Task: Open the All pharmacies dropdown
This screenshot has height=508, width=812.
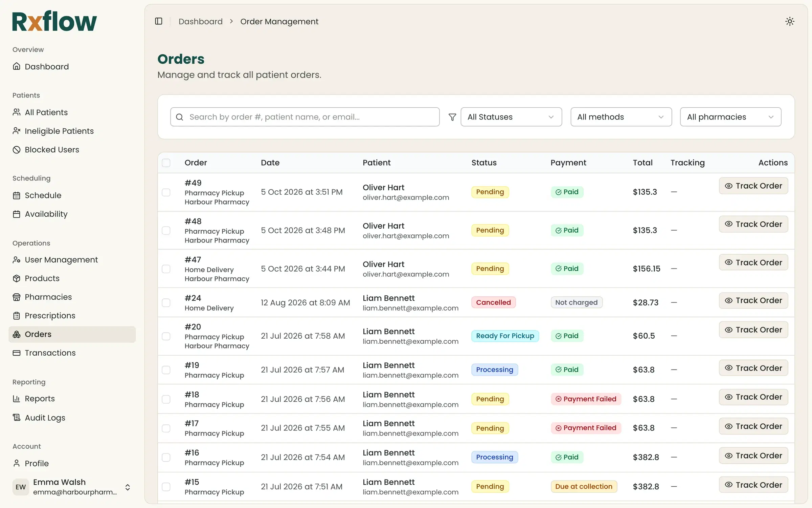Action: point(730,117)
